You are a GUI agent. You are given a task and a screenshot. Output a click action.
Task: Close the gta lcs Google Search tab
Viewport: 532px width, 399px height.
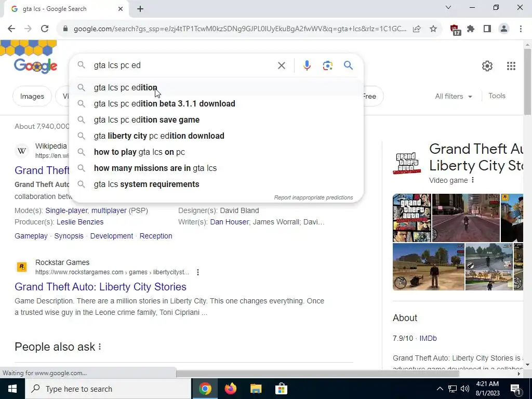[121, 9]
